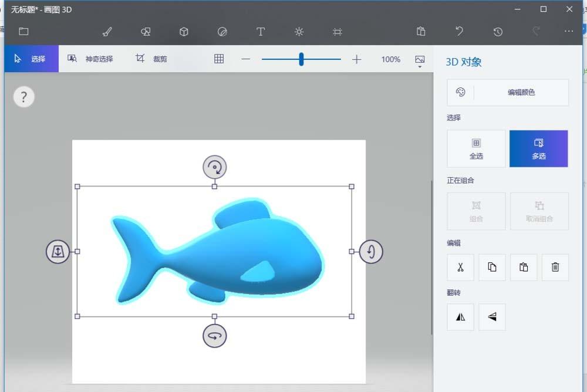
Task: Enable 全选 select all mode
Action: click(x=476, y=148)
